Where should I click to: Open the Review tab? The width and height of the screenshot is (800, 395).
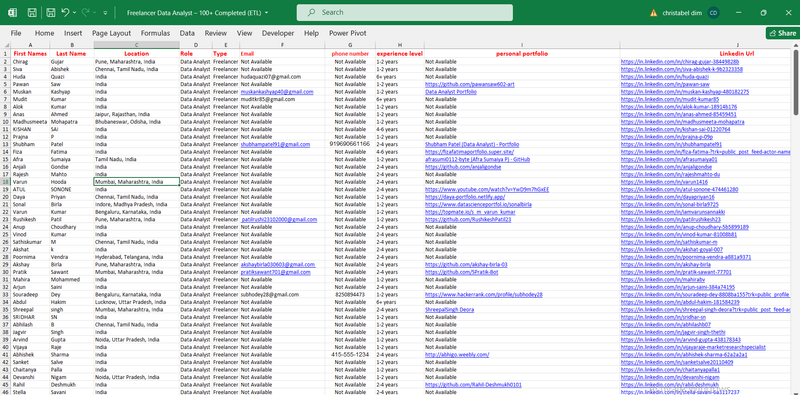click(216, 33)
